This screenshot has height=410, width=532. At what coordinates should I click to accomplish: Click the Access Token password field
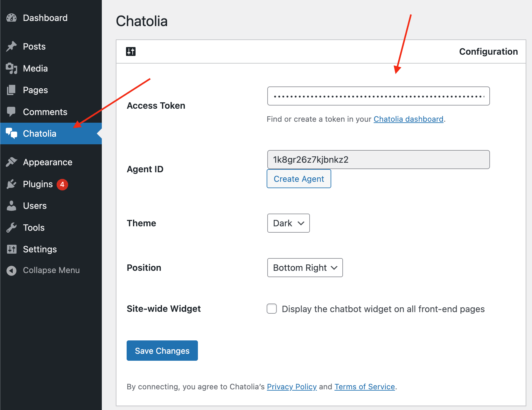378,96
